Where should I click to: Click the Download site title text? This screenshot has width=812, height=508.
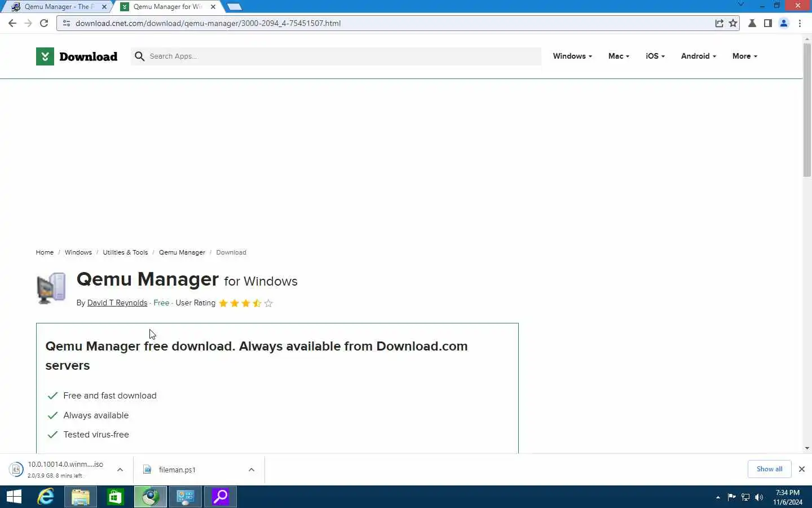tap(89, 56)
